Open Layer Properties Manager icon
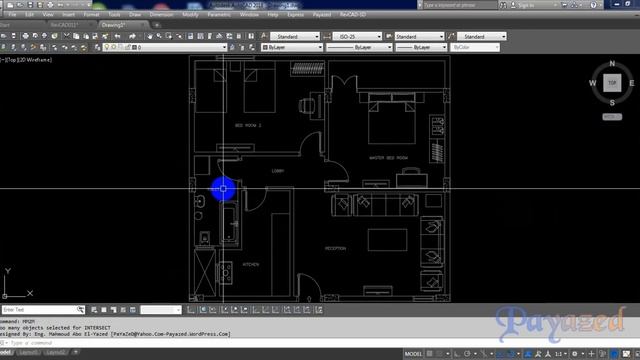This screenshot has height=360, width=640. pos(97,47)
